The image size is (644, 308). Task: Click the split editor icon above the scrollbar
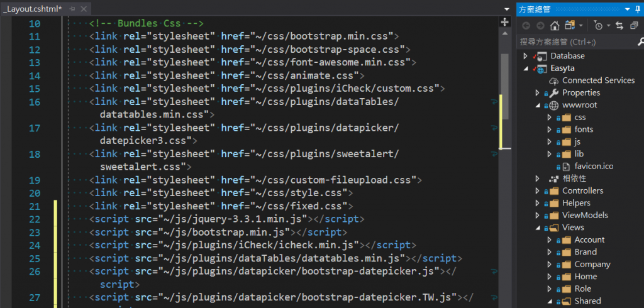pos(504,22)
